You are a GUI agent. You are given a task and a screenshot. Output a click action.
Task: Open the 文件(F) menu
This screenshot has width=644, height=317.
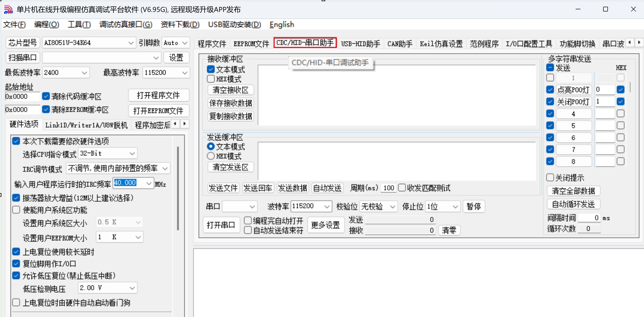point(14,25)
